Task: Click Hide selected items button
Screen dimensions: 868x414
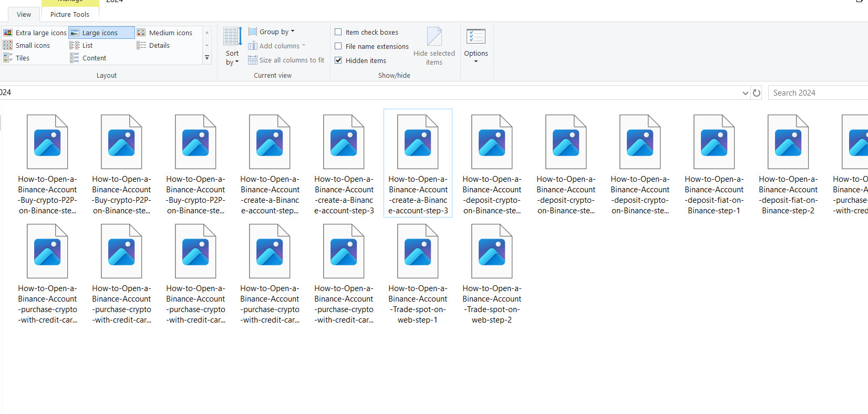Action: (x=434, y=47)
